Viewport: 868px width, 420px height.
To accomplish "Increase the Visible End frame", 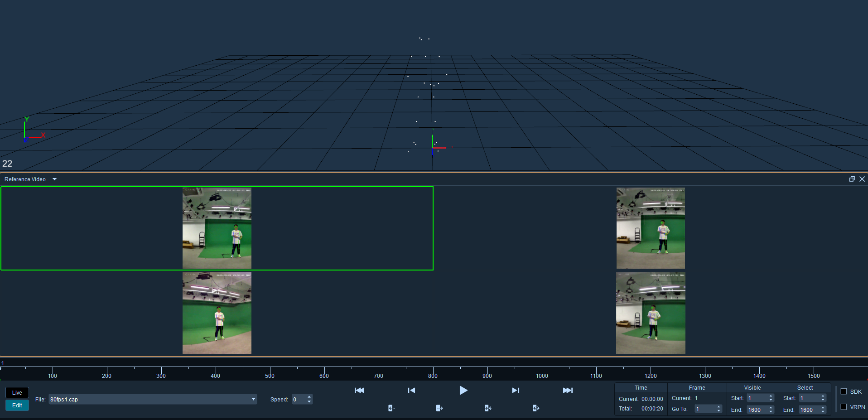I will coord(771,408).
